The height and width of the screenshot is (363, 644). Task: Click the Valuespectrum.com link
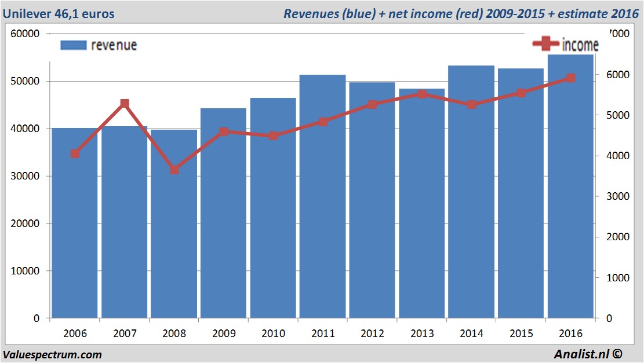click(x=52, y=354)
